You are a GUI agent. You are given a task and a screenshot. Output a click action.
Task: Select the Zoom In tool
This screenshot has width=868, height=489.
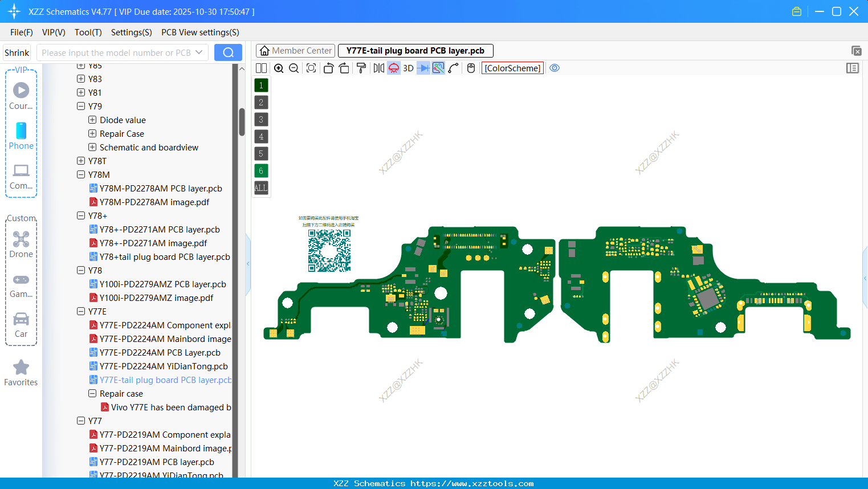tap(278, 68)
